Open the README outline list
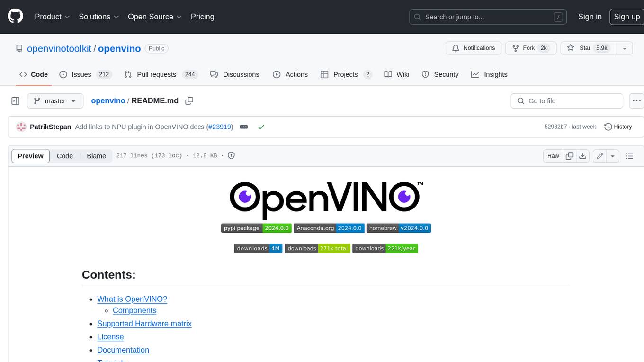Screen dimensions: 644x362 [x=629, y=156]
